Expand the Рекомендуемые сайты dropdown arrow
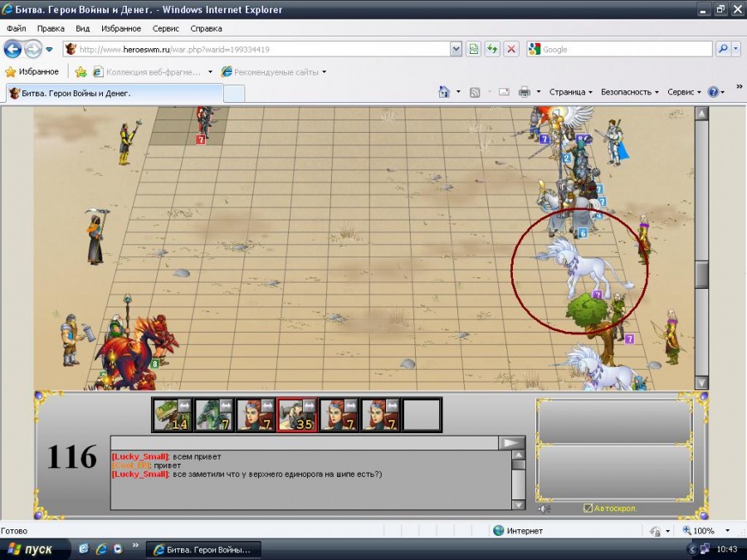Viewport: 747px width, 560px height. click(x=325, y=72)
